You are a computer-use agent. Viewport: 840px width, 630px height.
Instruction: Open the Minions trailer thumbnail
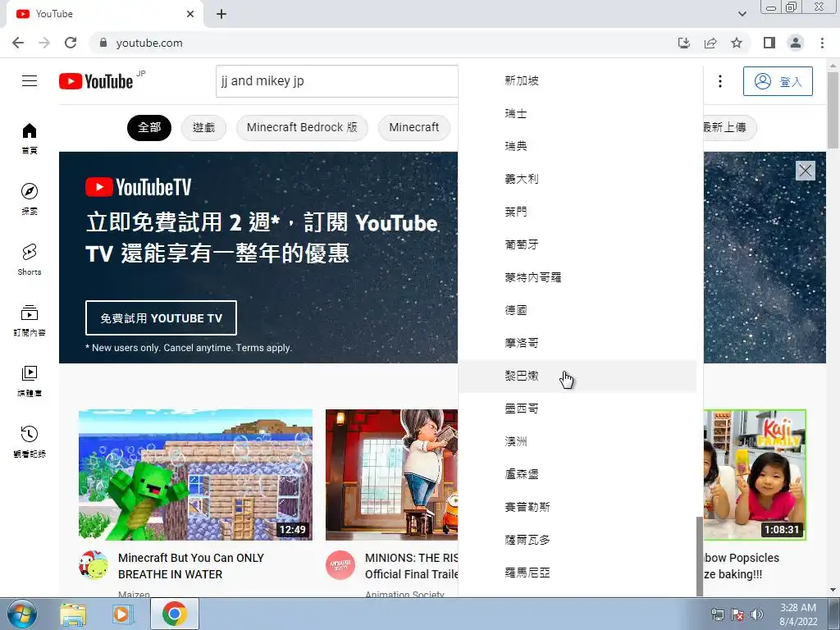pos(391,475)
